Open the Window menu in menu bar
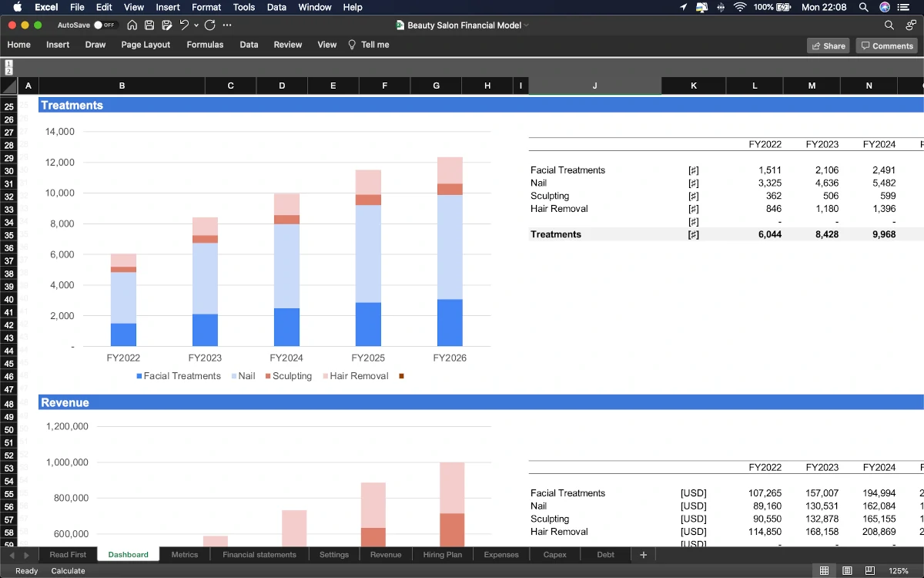This screenshot has width=924, height=578. coord(314,7)
